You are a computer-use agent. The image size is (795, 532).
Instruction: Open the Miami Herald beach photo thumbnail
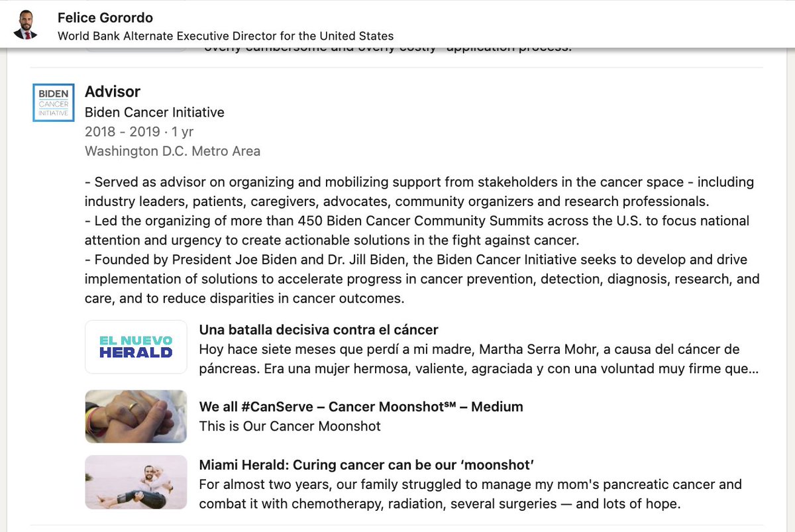pos(136,482)
